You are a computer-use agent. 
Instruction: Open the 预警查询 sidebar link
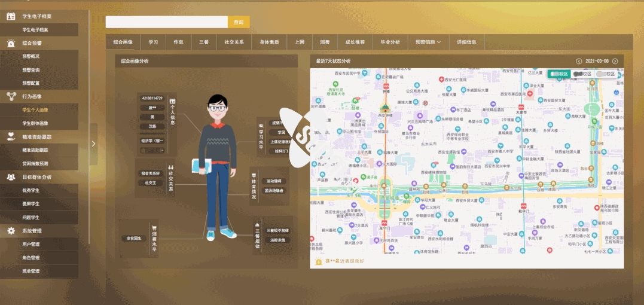point(31,70)
